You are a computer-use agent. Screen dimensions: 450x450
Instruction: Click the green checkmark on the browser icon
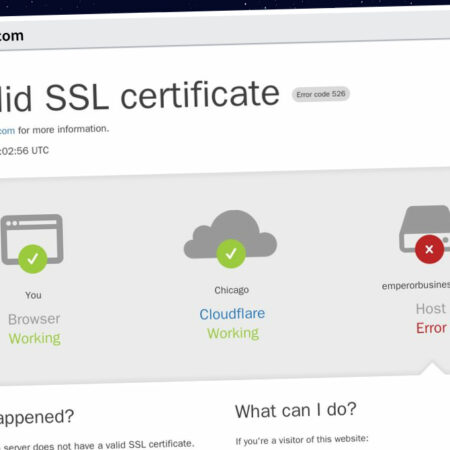33,259
